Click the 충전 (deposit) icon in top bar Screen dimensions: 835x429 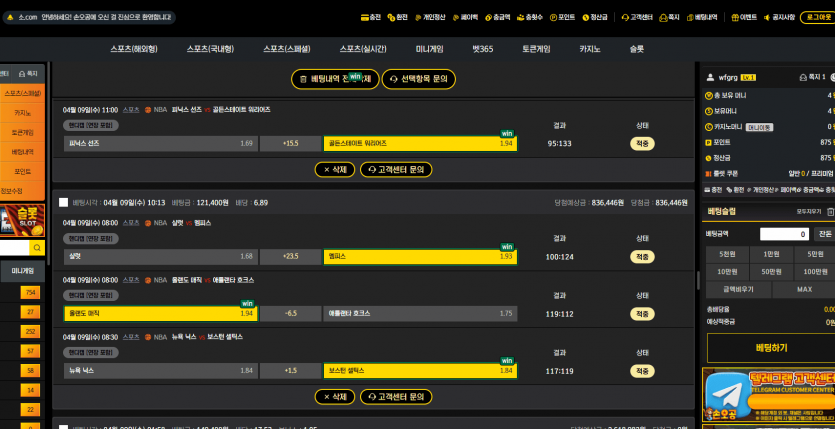click(365, 17)
